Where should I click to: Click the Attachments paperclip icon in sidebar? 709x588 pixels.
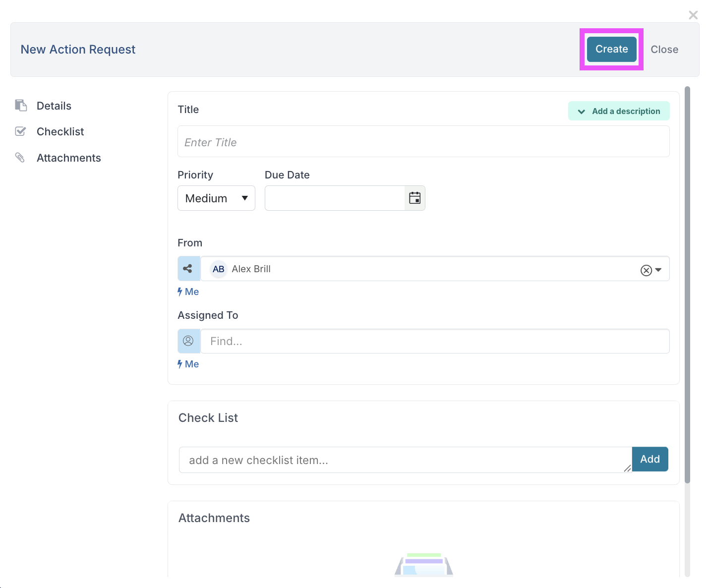tap(20, 158)
